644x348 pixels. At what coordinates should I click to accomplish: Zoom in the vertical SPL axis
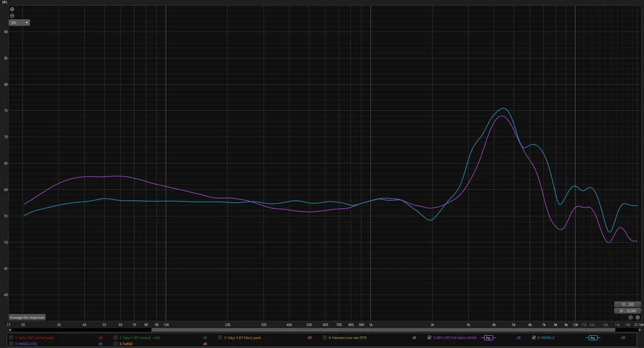(x=12, y=9)
